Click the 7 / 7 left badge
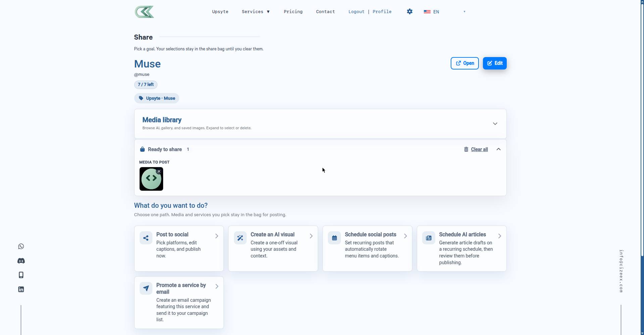 (x=146, y=85)
